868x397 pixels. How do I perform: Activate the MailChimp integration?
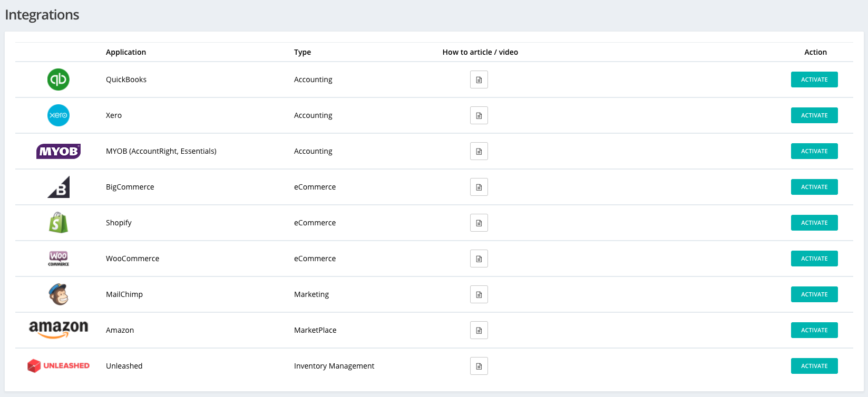pos(814,294)
